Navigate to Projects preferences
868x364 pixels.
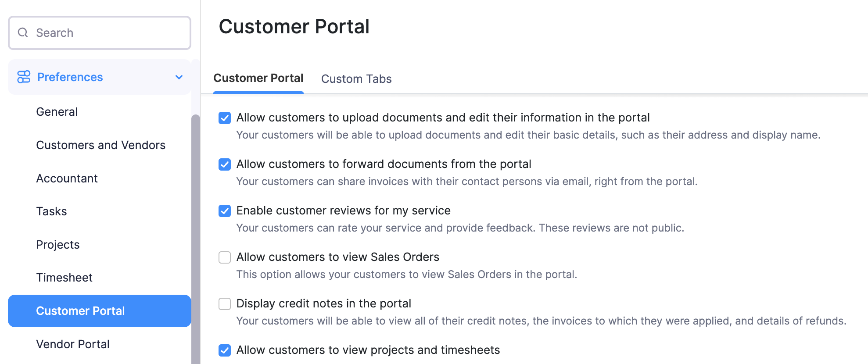58,245
